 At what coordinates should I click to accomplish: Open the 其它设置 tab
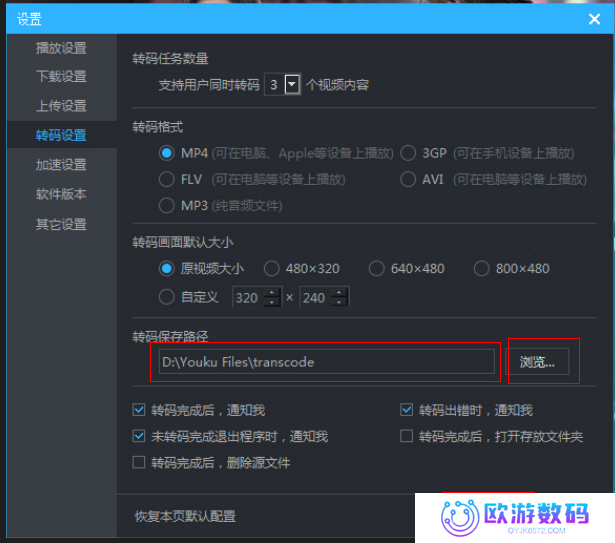coord(61,224)
